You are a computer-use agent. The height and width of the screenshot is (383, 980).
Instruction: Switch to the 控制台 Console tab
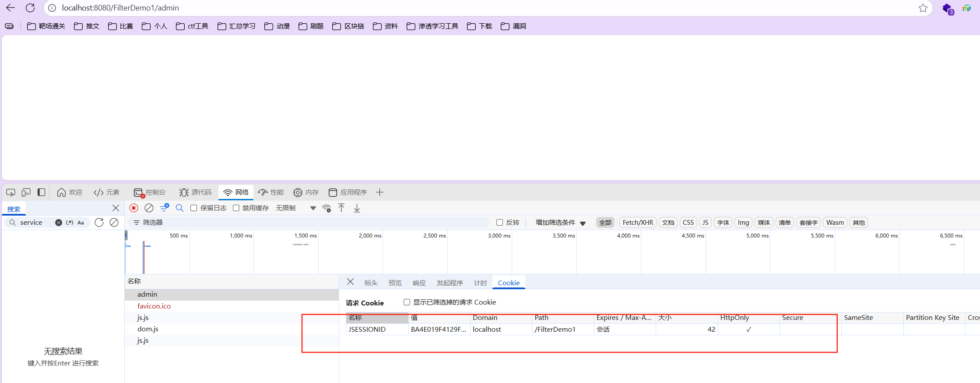pos(150,192)
